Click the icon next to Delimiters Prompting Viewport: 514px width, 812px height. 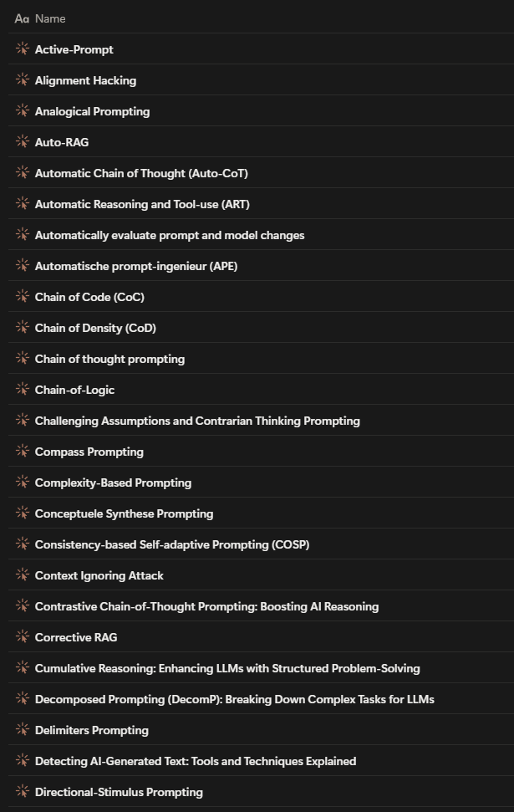[23, 730]
